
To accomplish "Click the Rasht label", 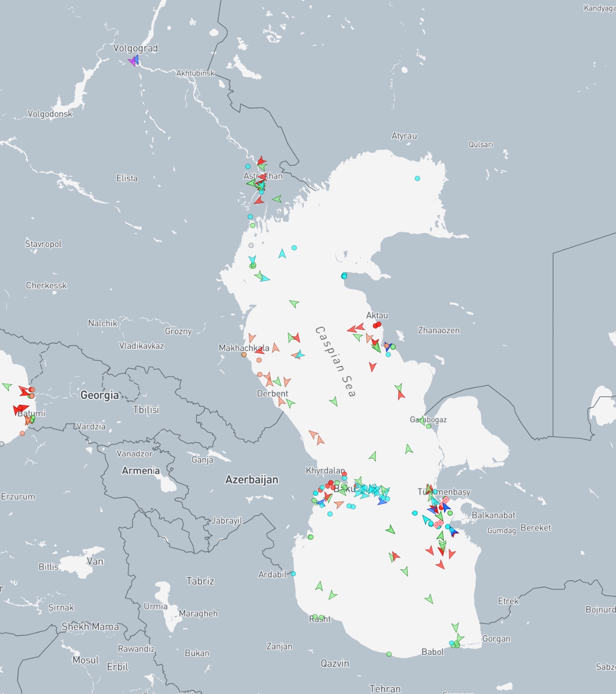I will tap(320, 619).
